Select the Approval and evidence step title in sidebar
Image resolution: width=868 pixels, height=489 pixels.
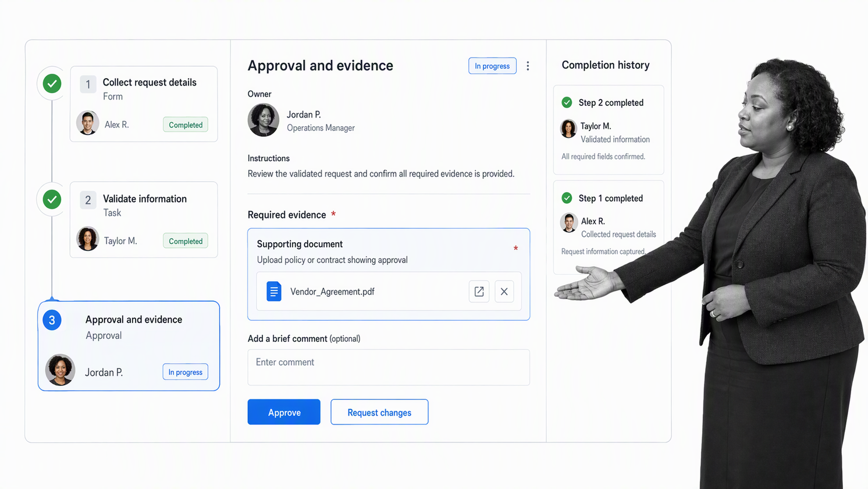[134, 320]
